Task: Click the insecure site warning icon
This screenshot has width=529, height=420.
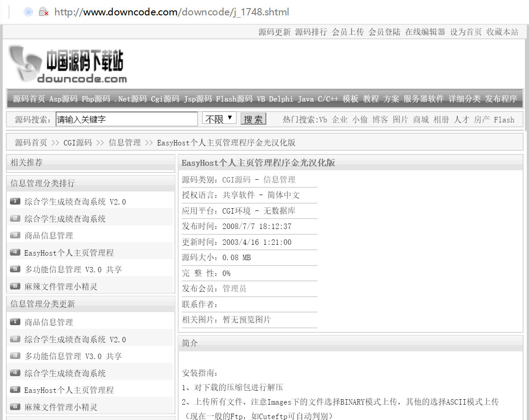Action: [x=43, y=12]
